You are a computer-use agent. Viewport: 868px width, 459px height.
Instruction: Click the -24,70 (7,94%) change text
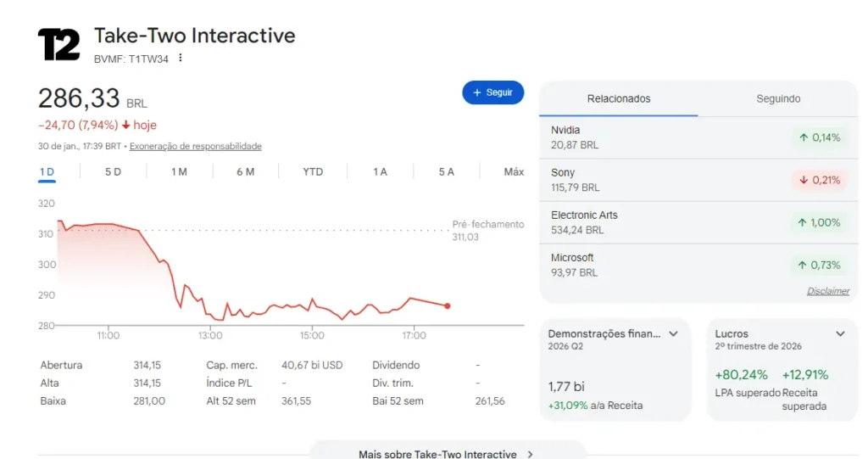pyautogui.click(x=78, y=126)
